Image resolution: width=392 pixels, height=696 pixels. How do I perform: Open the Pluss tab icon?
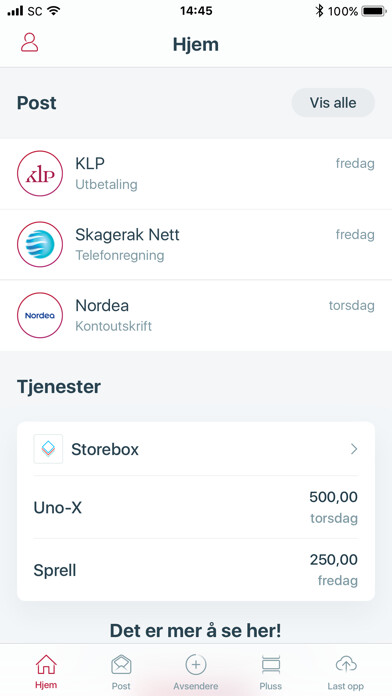tap(271, 665)
